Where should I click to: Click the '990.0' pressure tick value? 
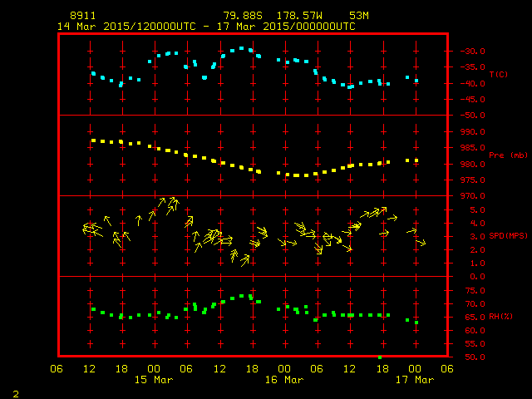(x=473, y=131)
